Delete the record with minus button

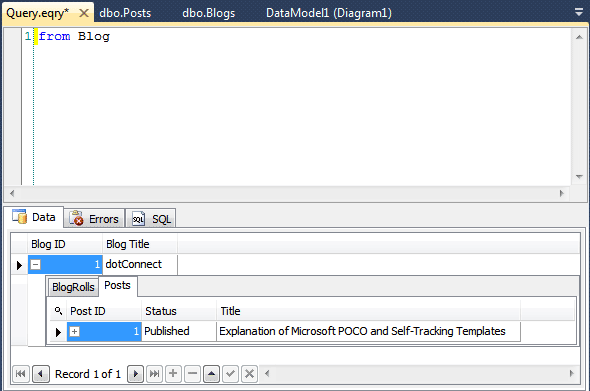192,374
